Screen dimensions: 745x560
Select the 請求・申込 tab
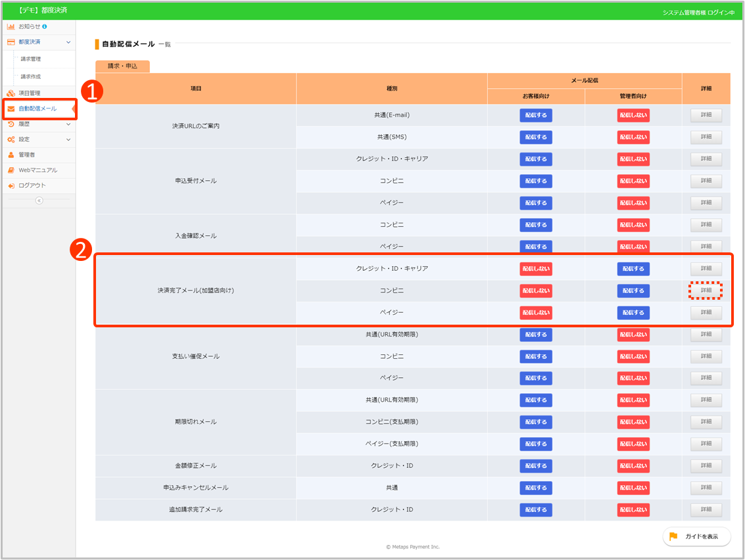click(x=122, y=66)
